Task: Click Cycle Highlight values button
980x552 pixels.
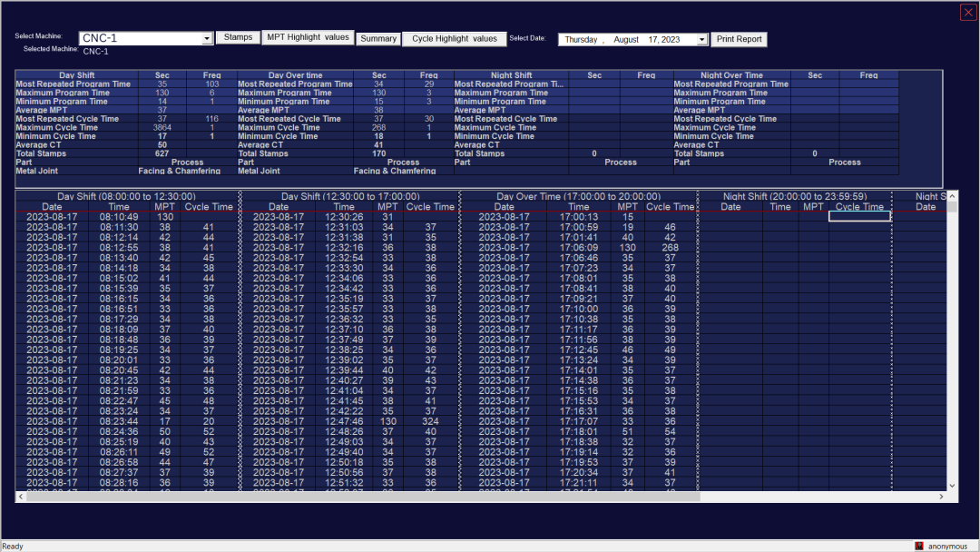Action: click(455, 39)
